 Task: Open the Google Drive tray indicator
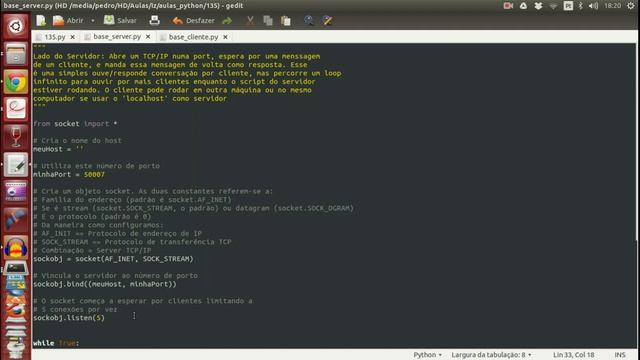coord(523,6)
